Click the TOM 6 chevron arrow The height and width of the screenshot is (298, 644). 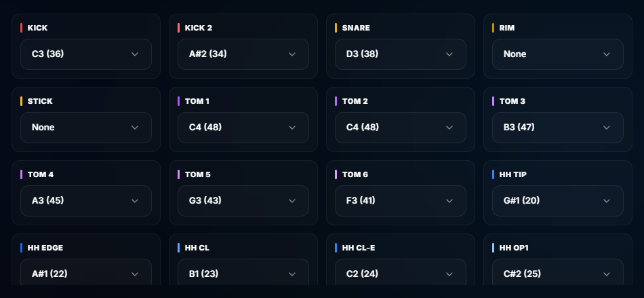click(x=449, y=201)
